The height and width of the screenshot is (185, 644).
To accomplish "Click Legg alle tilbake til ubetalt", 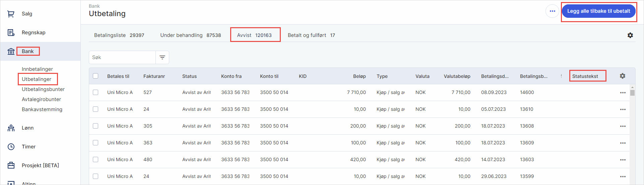I will click(598, 11).
